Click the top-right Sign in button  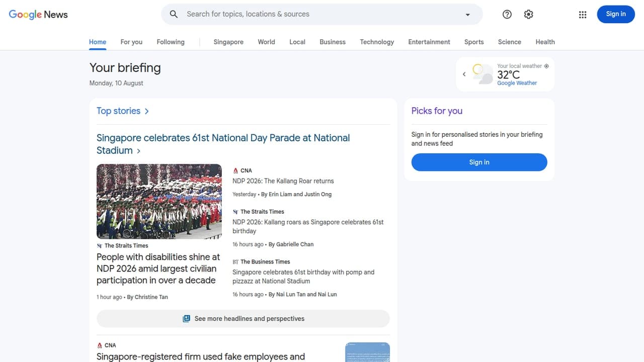click(x=616, y=14)
